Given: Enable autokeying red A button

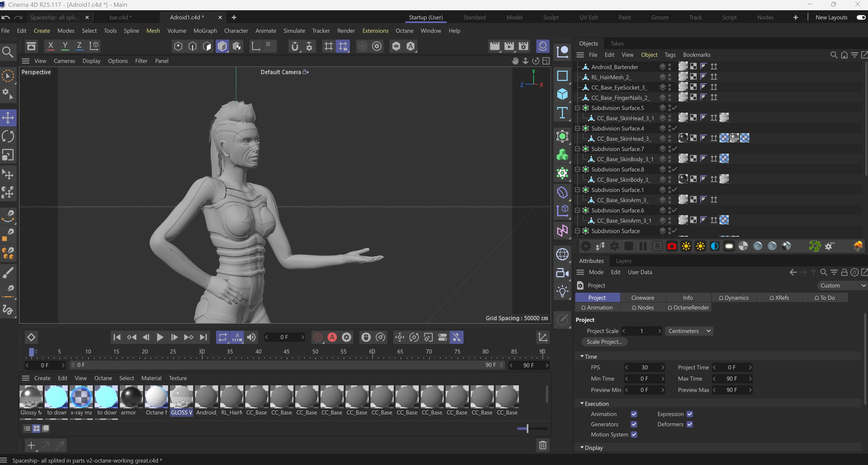Looking at the screenshot, I should (332, 337).
